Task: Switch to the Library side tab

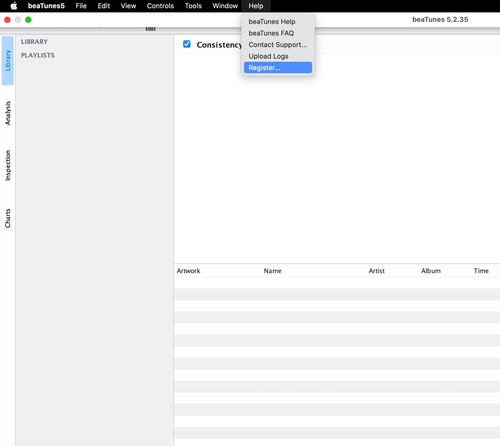Action: click(8, 60)
